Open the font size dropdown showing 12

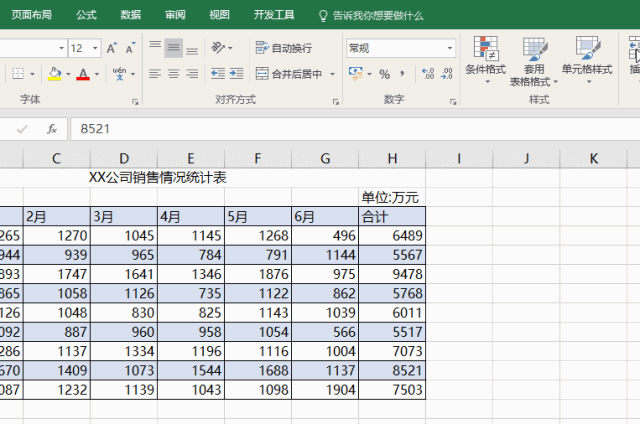tap(95, 48)
